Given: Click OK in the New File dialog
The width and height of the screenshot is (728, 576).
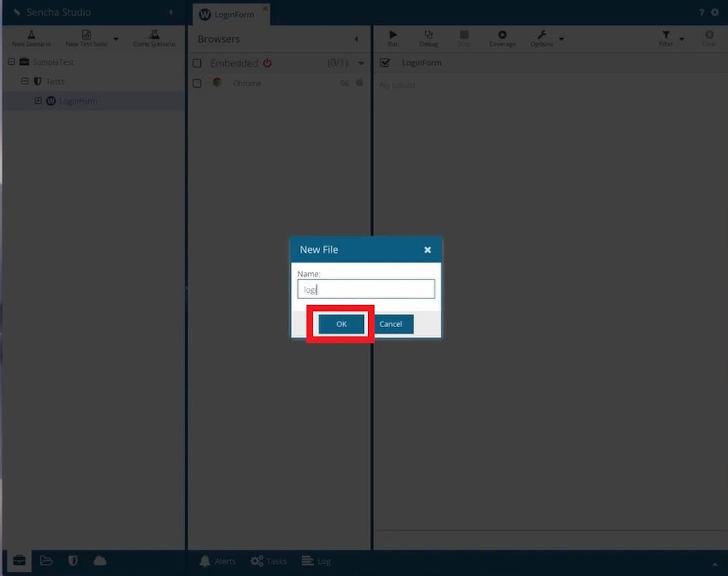Looking at the screenshot, I should (341, 324).
